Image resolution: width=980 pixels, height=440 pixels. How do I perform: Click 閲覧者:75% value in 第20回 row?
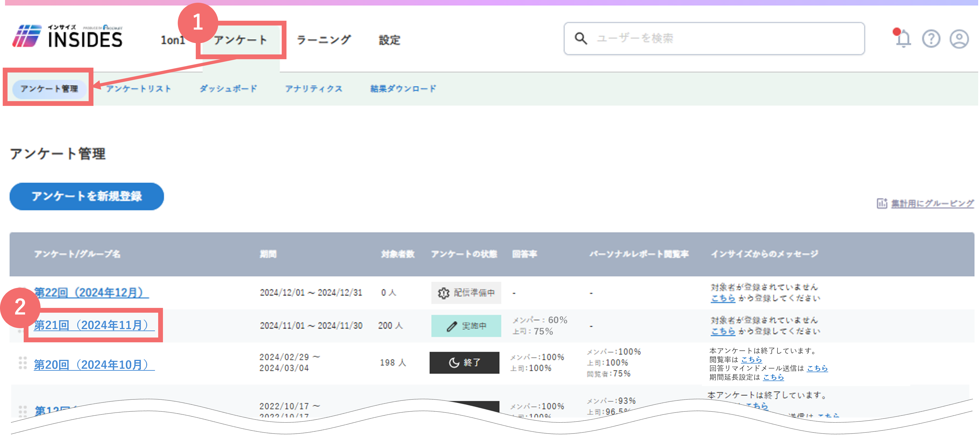click(608, 374)
